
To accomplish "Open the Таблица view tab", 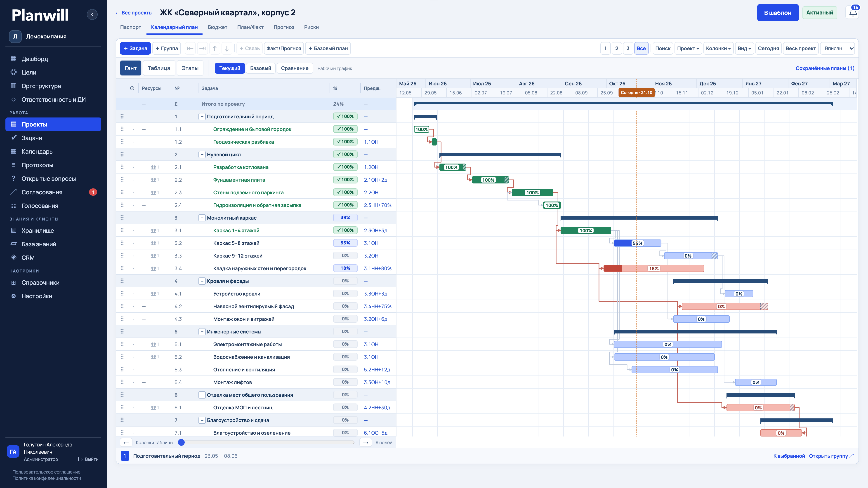I will click(x=159, y=68).
